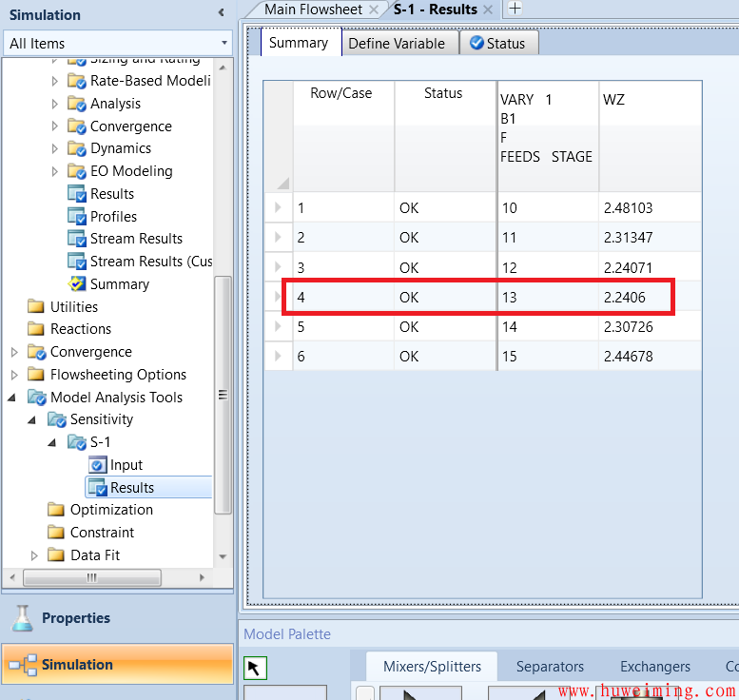Image resolution: width=739 pixels, height=700 pixels.
Task: Click the Convergence folder icon under Model
Action: pyautogui.click(x=77, y=126)
